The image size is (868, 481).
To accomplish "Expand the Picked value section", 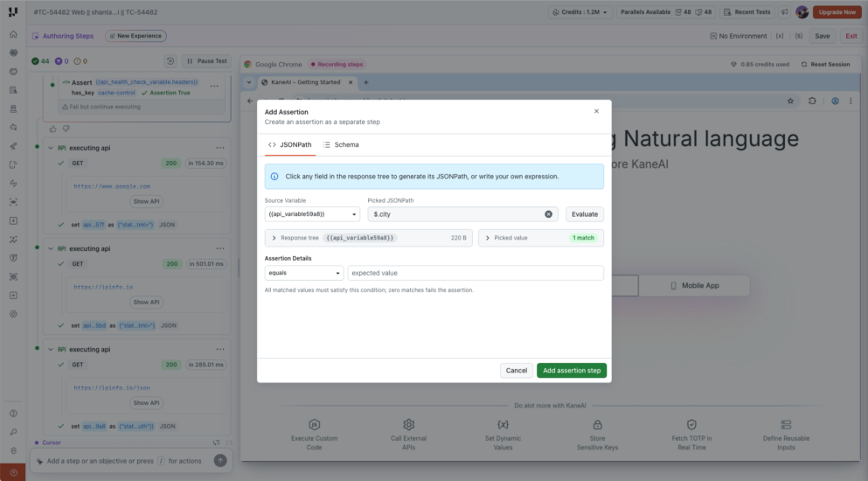I will point(541,238).
